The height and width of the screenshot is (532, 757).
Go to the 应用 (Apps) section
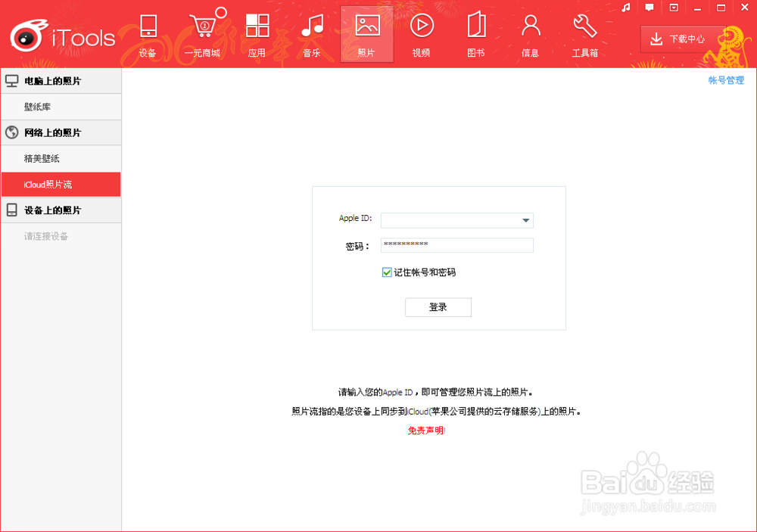coord(257,36)
